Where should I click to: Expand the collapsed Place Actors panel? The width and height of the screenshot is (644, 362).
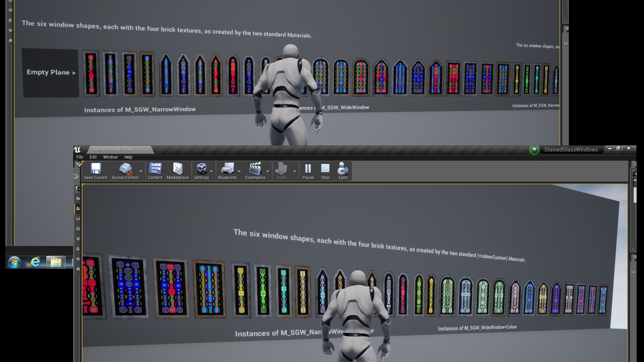[x=76, y=176]
